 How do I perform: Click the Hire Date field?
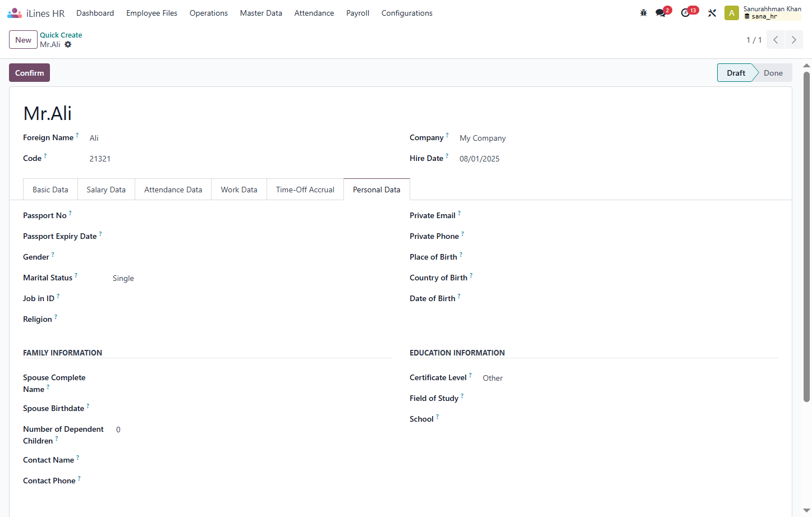coord(618,159)
